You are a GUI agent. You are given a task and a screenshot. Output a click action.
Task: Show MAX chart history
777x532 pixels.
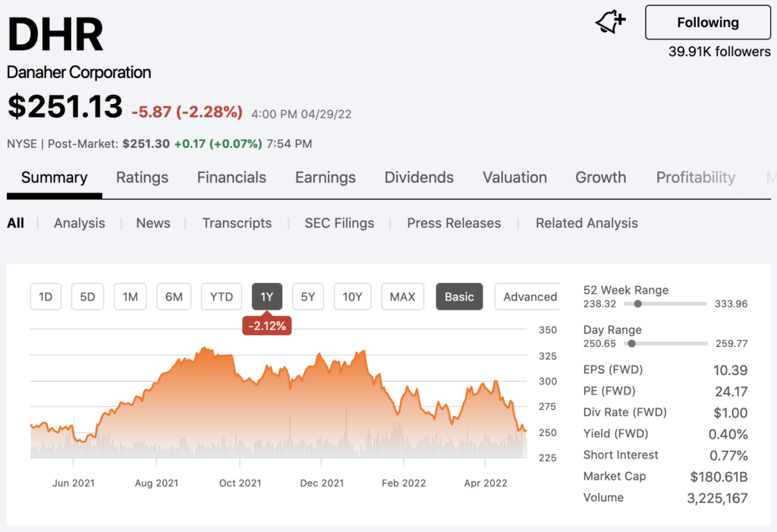coord(402,297)
